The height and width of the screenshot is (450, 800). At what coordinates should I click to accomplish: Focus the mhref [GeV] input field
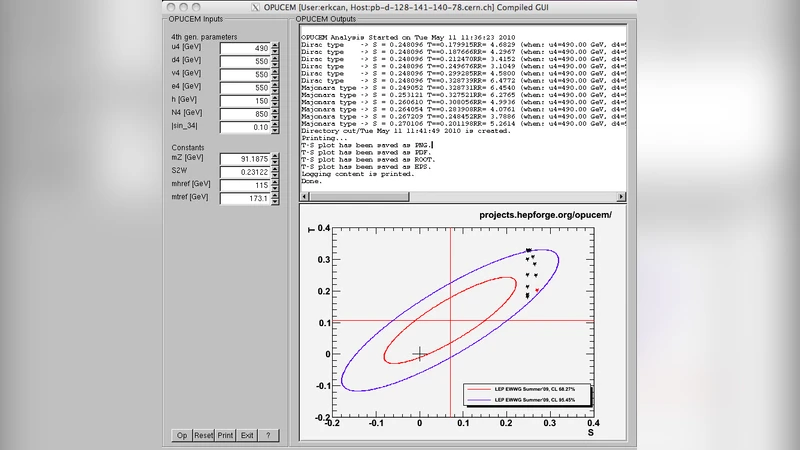pos(246,185)
